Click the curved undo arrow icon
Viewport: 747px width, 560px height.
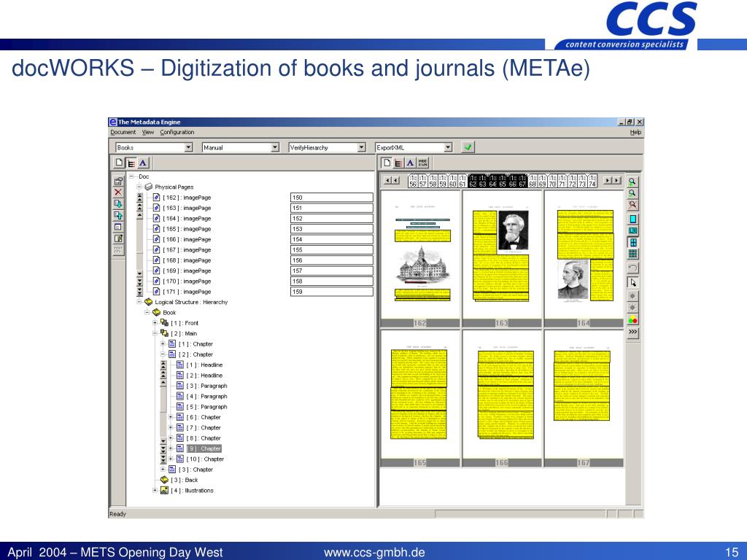pyautogui.click(x=632, y=268)
